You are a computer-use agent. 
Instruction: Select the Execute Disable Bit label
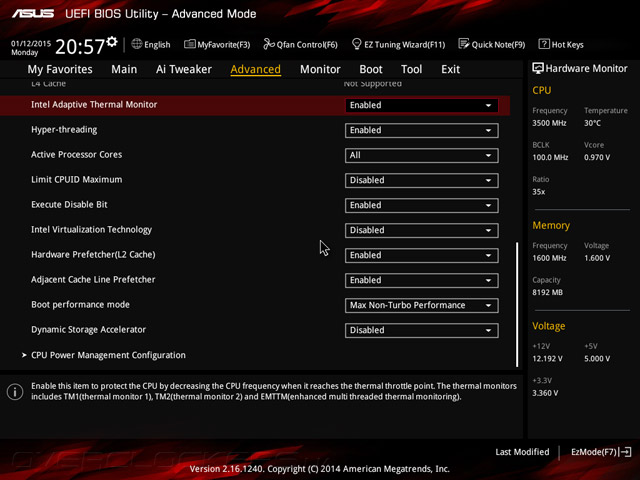69,204
